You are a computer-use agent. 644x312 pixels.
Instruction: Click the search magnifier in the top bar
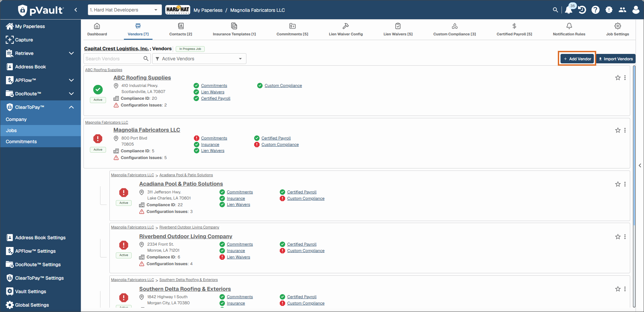pos(555,10)
